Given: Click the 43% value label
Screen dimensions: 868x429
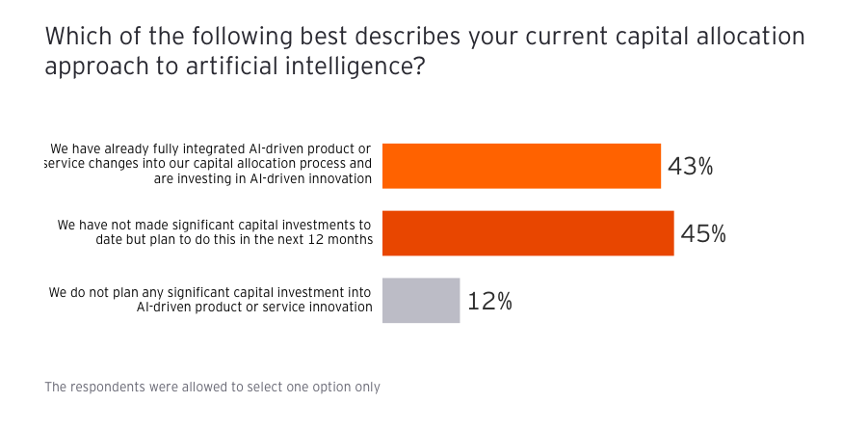Looking at the screenshot, I should point(690,167).
